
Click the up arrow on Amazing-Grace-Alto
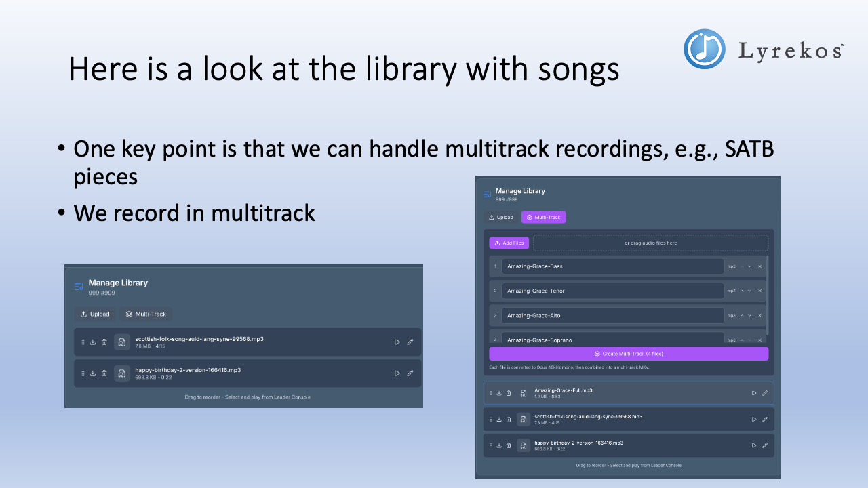tap(742, 316)
